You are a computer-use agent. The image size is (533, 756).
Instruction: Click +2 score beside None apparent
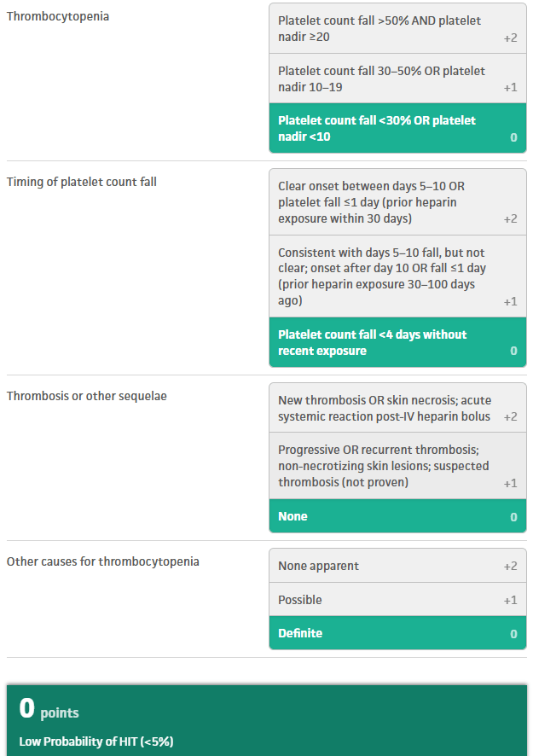pyautogui.click(x=510, y=566)
